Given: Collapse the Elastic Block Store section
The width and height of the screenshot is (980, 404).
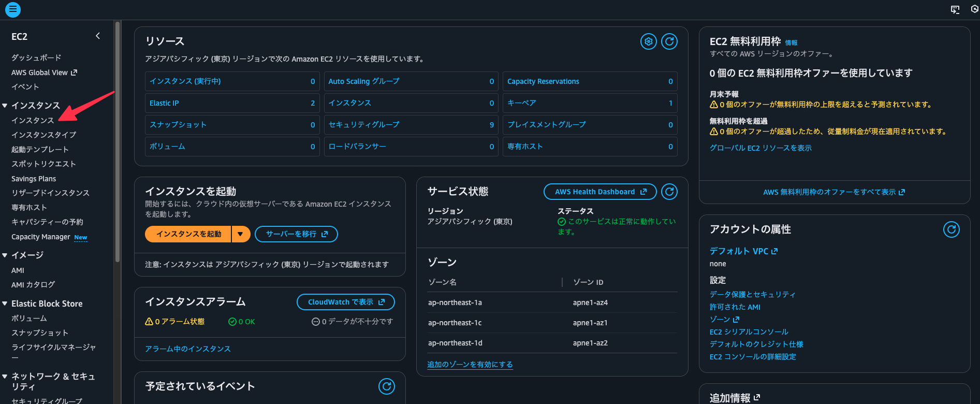Looking at the screenshot, I should pos(5,304).
